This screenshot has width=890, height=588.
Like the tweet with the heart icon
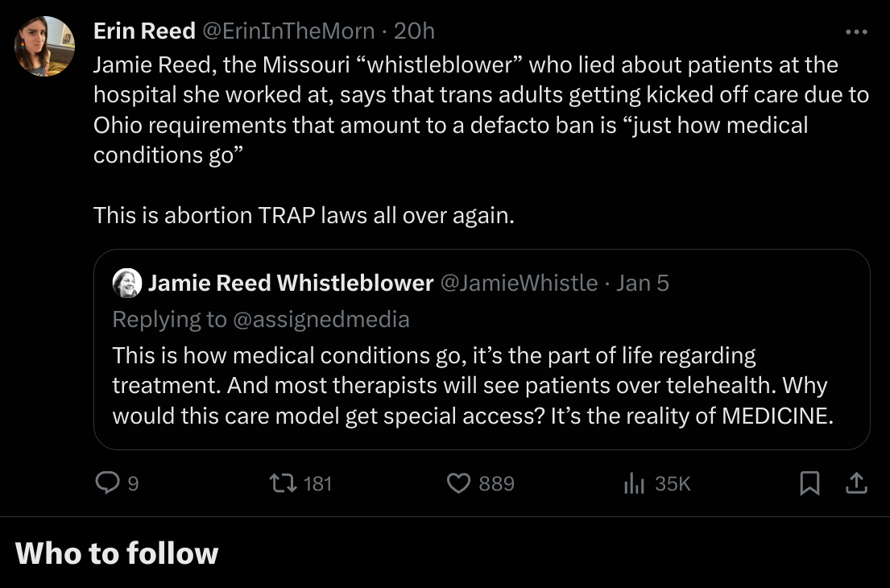tap(458, 482)
